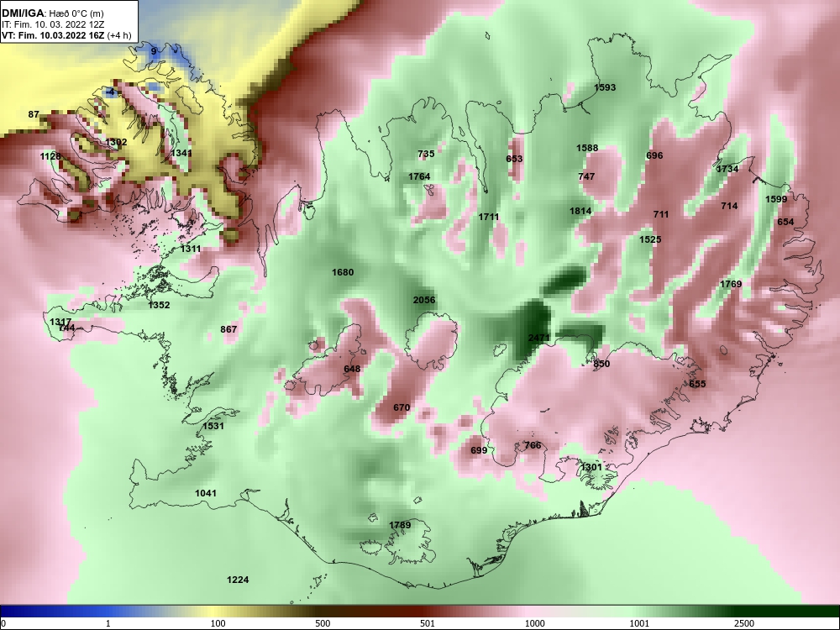Click the 1711 height label
This screenshot has height=630, width=840.
489,217
